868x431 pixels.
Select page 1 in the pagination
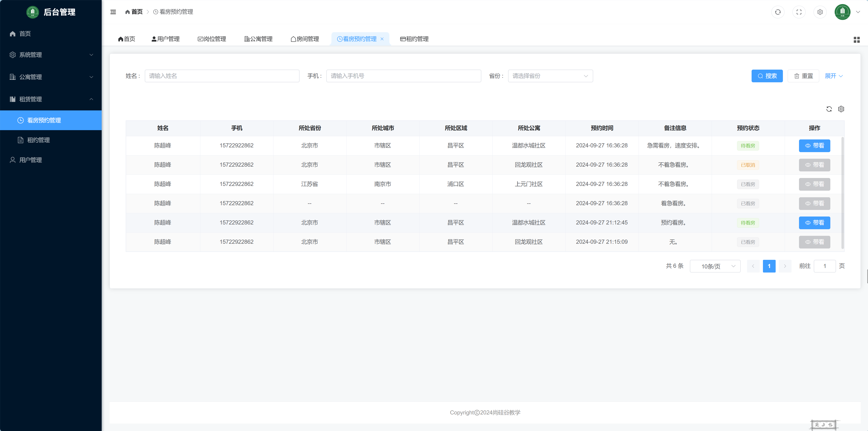click(769, 266)
